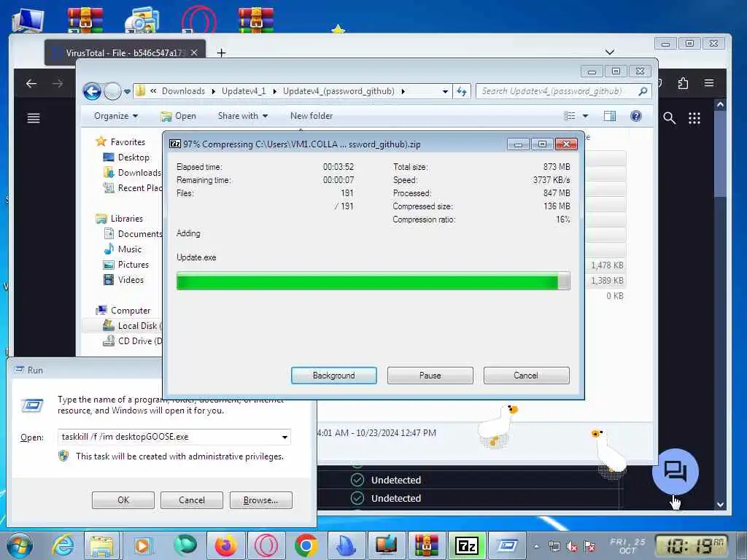The image size is (747, 560).
Task: Open Explorer help icon
Action: point(636,116)
